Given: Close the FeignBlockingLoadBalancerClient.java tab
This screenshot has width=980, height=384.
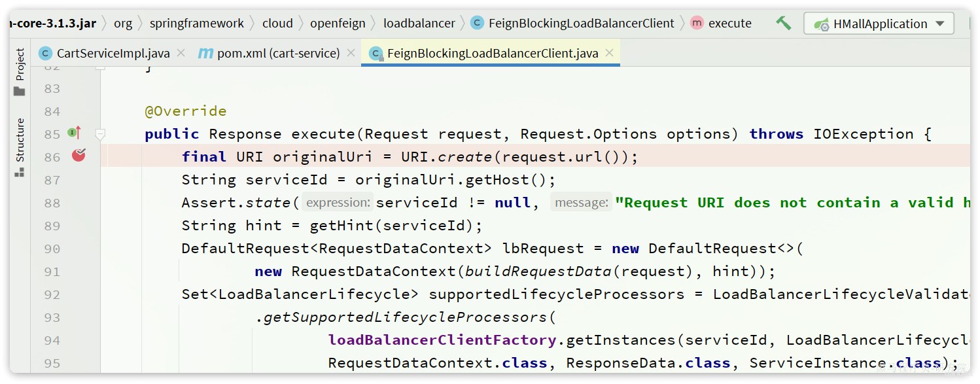Looking at the screenshot, I should coord(610,54).
